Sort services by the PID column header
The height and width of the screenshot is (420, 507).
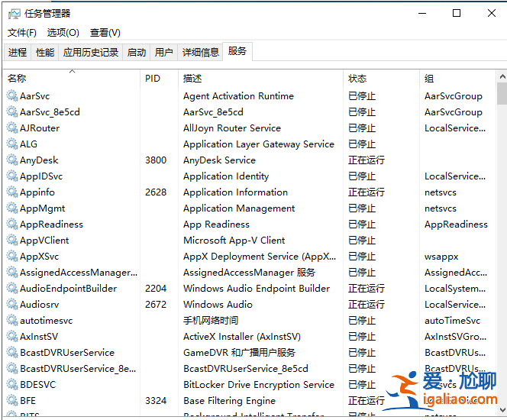pyautogui.click(x=159, y=78)
